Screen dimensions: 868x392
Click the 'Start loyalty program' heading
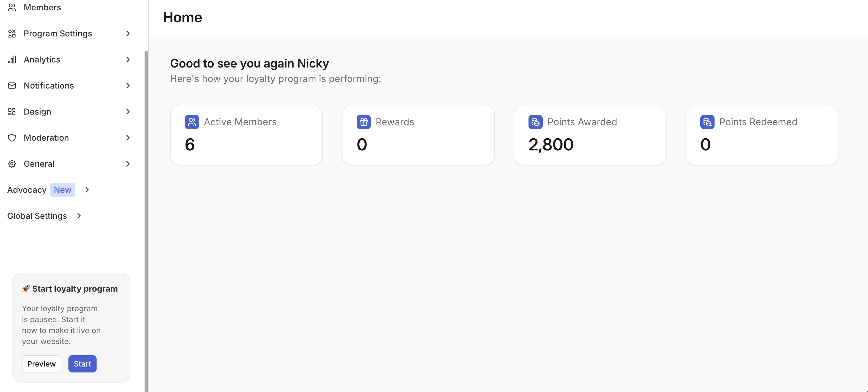[75, 289]
